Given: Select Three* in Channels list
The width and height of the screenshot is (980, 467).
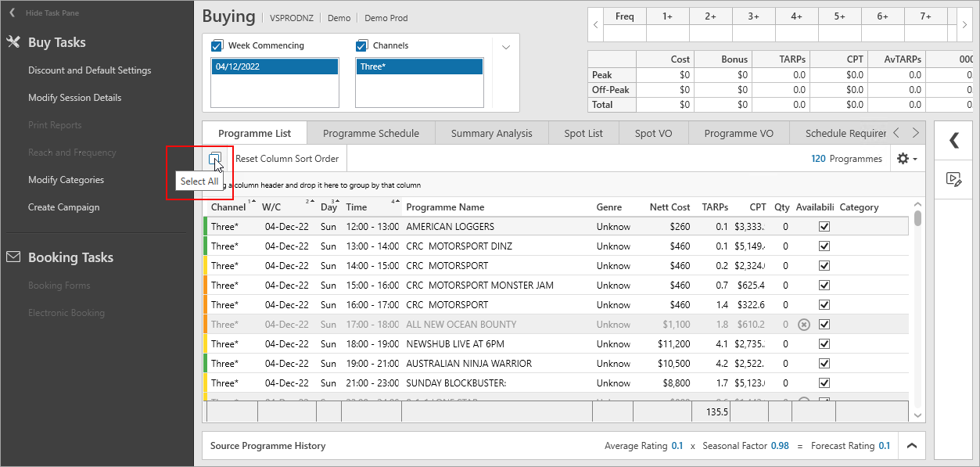Looking at the screenshot, I should point(419,67).
